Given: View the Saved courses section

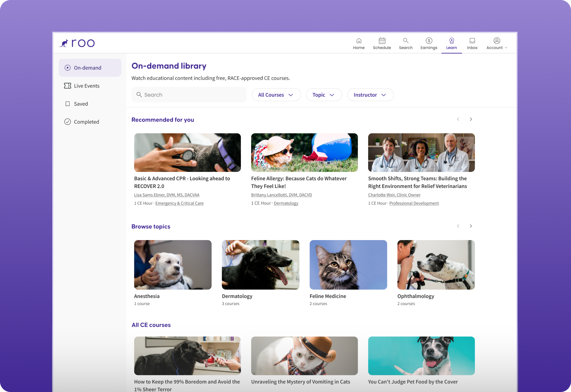Looking at the screenshot, I should point(90,104).
